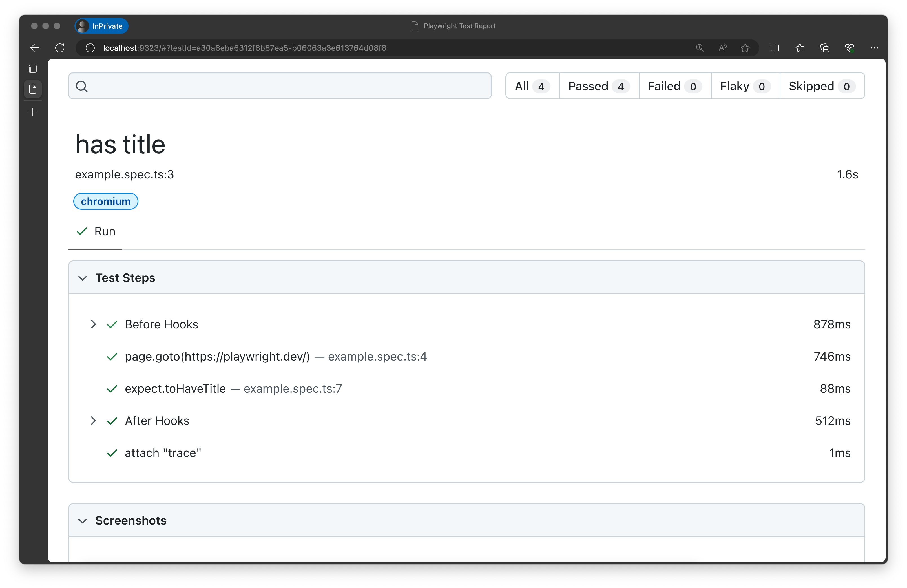Click the vertical tabs panel icon
This screenshot has height=588, width=907.
pyautogui.click(x=33, y=68)
